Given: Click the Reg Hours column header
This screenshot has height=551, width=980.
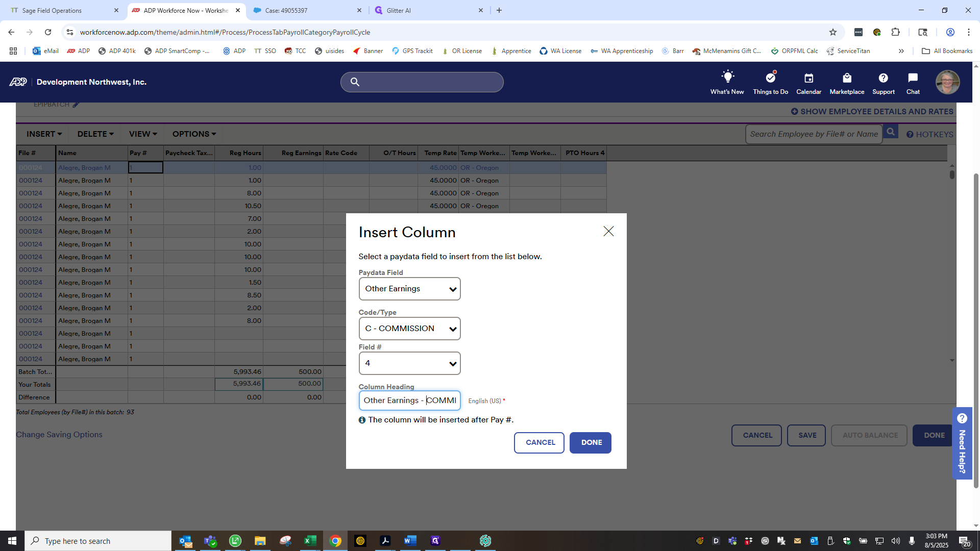Looking at the screenshot, I should 239,153.
